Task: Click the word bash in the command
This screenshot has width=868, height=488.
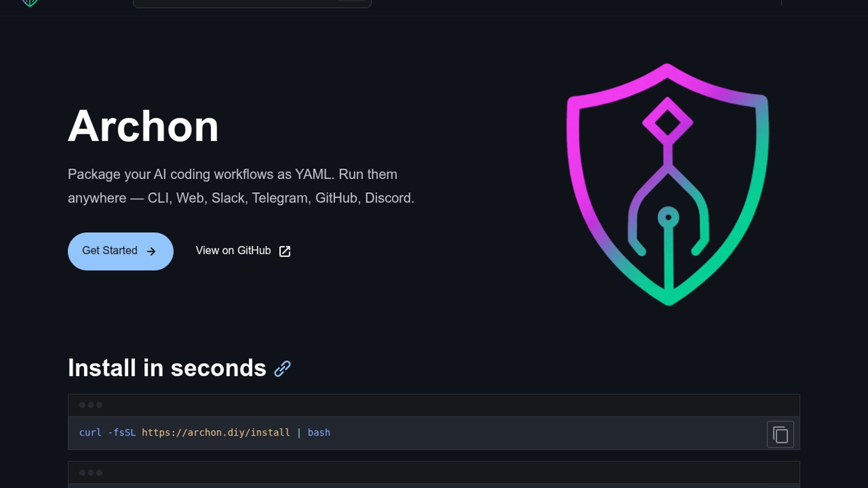Action: point(319,432)
